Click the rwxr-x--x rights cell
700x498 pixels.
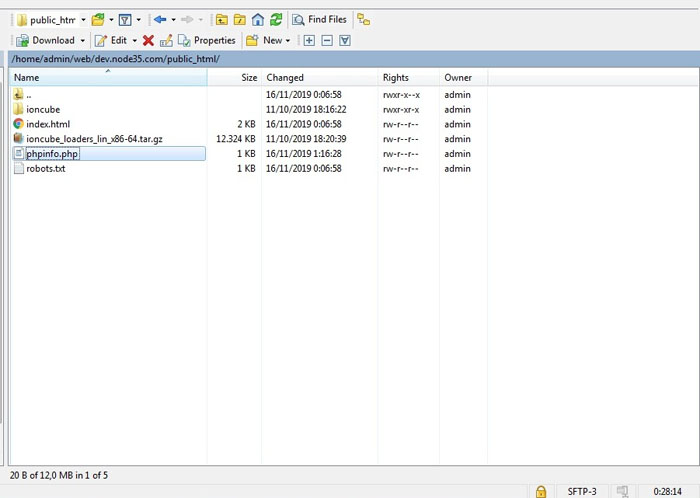(x=401, y=95)
